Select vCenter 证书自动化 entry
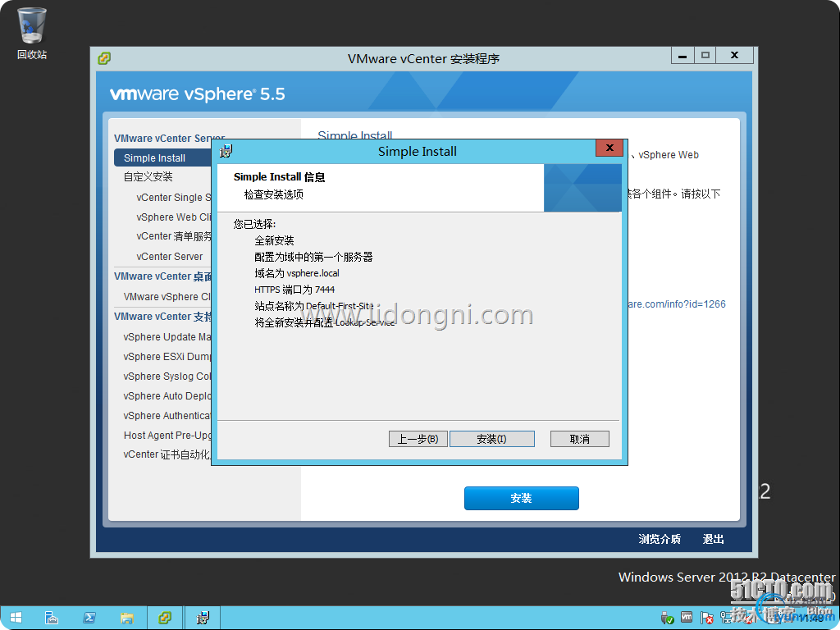The width and height of the screenshot is (840, 630). [x=167, y=454]
